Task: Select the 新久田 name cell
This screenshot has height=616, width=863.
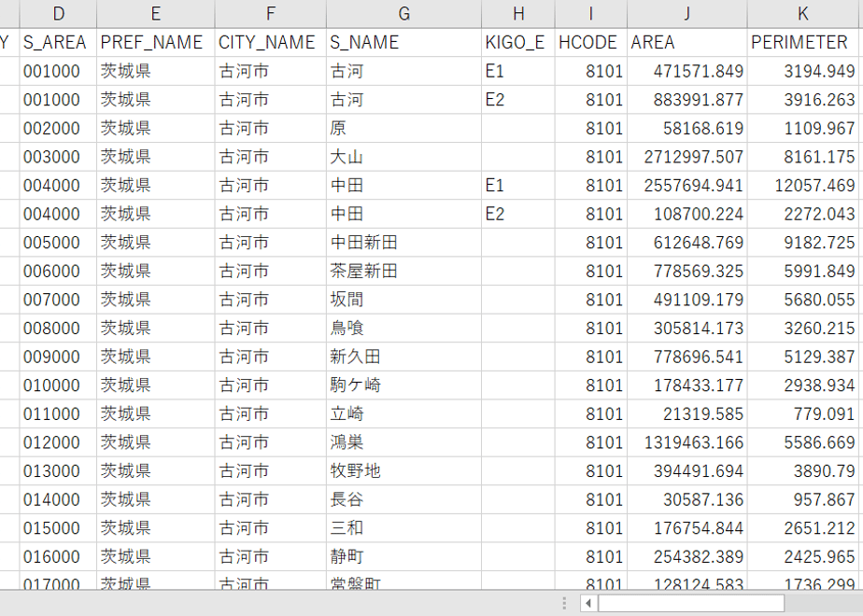Action: click(x=404, y=357)
